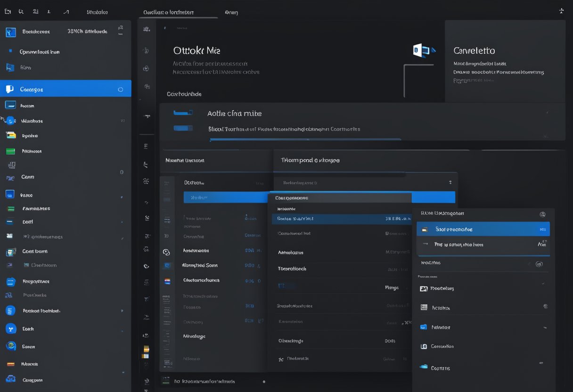Open the blue highlighted entry in the right panel
This screenshot has height=392, width=573.
(x=483, y=229)
